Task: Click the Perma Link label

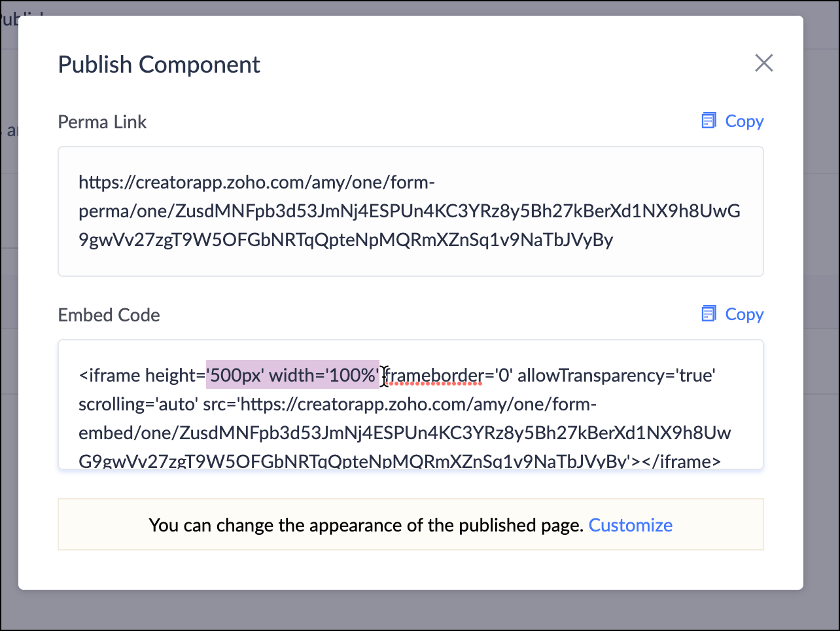Action: coord(102,122)
